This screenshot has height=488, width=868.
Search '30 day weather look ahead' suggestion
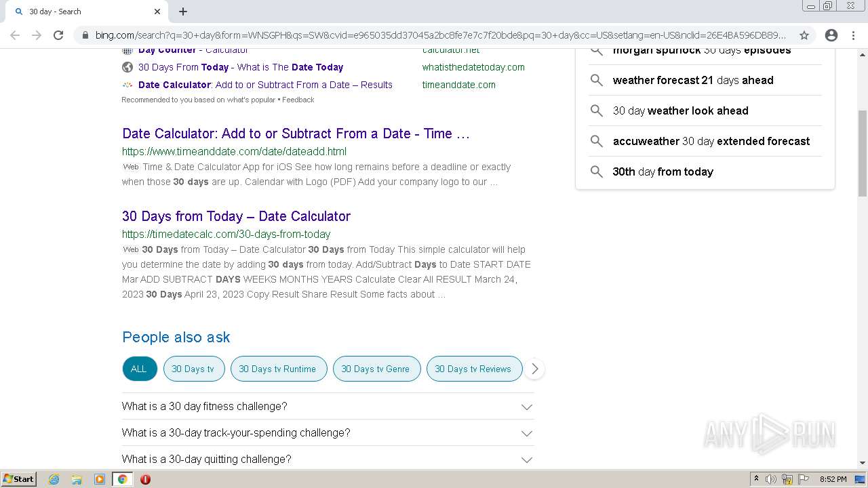pos(680,110)
